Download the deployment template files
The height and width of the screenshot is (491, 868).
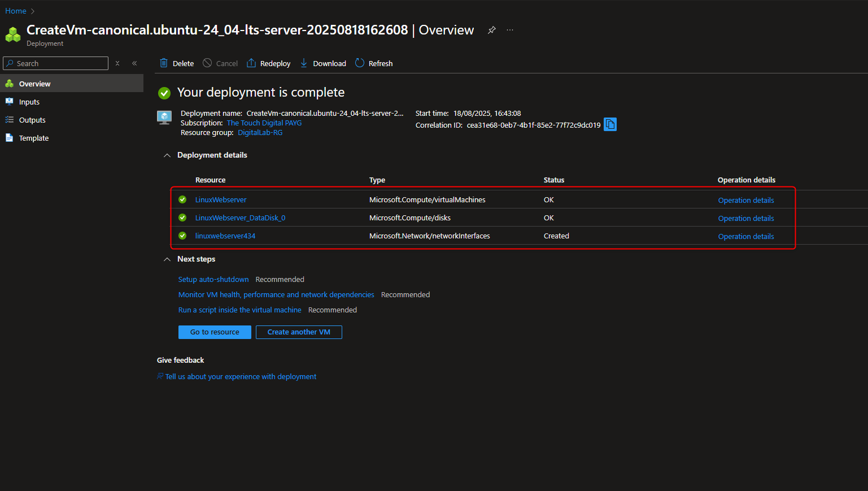coord(322,63)
